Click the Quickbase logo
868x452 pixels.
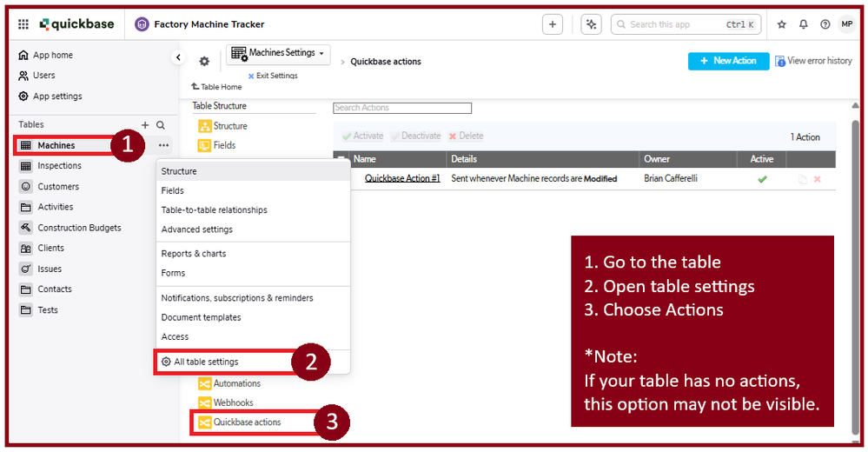77,24
